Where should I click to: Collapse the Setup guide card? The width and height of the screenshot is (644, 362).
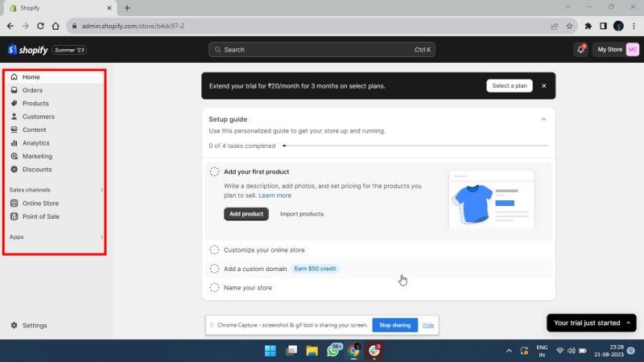click(543, 119)
